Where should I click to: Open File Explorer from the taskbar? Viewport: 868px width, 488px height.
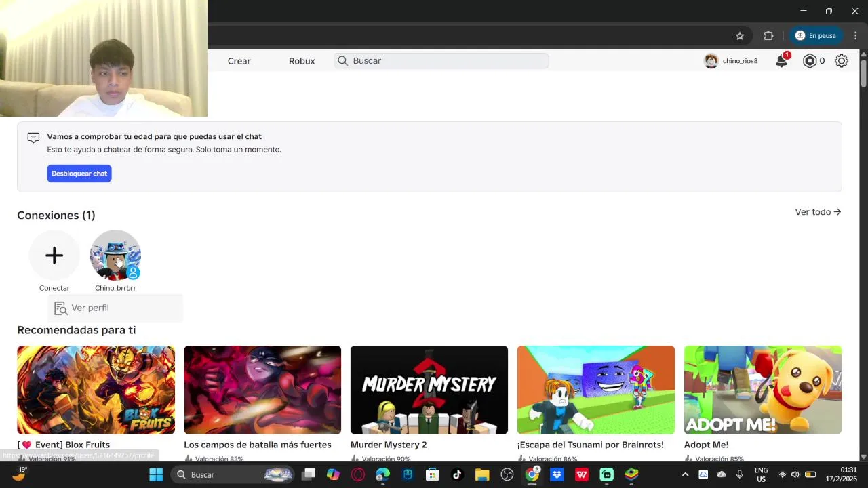pos(482,474)
